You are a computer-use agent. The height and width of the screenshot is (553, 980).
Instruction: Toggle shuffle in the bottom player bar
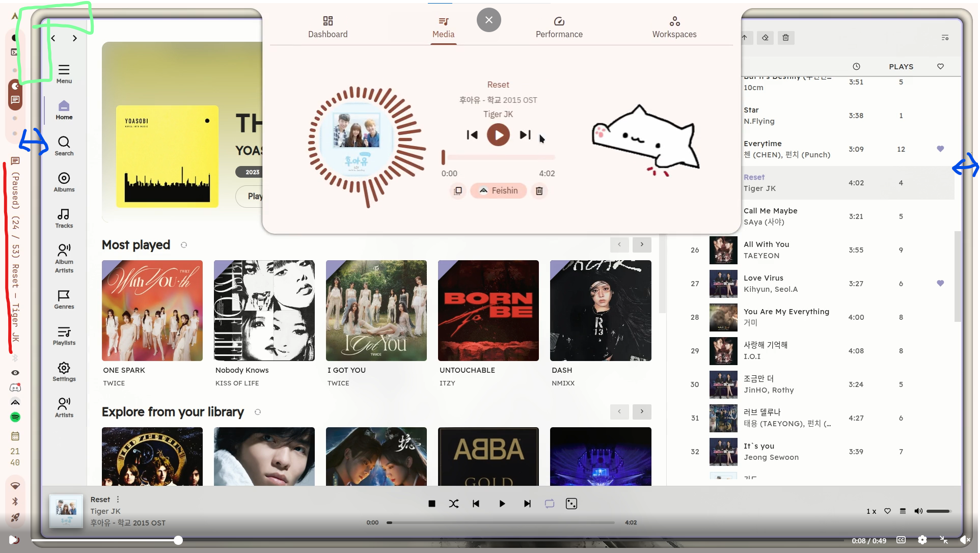[x=453, y=504]
